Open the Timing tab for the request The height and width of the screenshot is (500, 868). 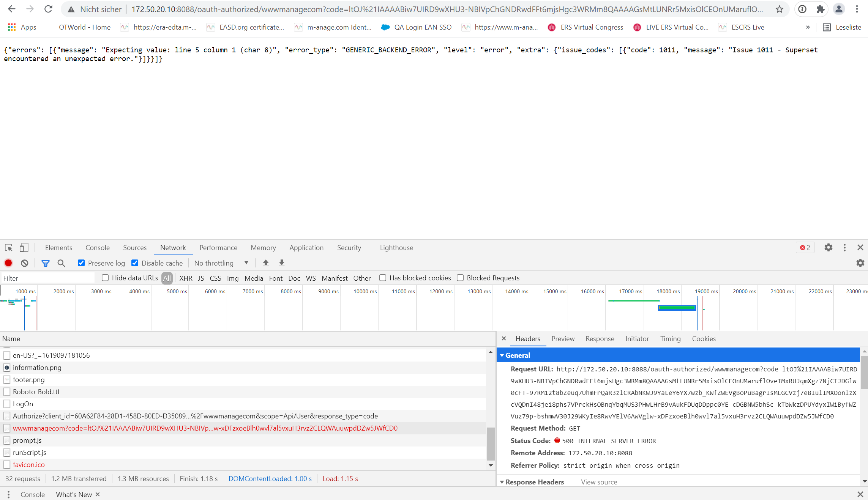tap(670, 338)
